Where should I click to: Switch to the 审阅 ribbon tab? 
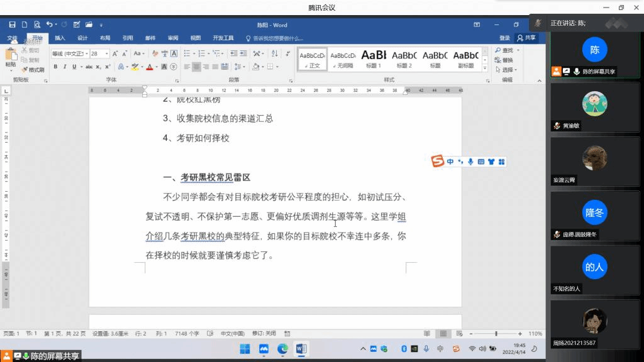(173, 38)
